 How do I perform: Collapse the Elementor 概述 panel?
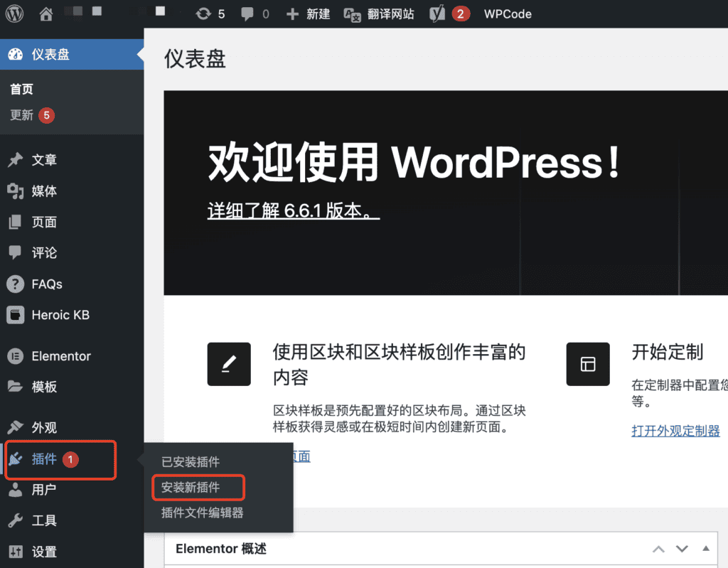point(706,549)
